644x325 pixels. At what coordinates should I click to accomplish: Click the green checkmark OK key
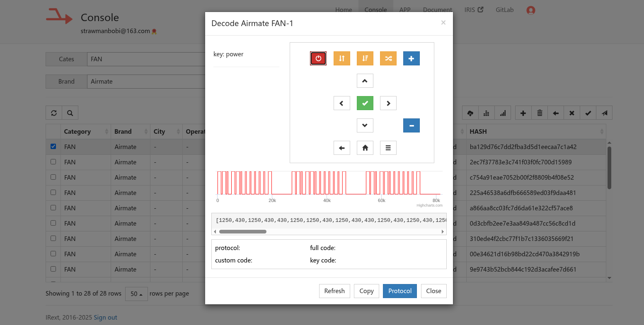365,103
